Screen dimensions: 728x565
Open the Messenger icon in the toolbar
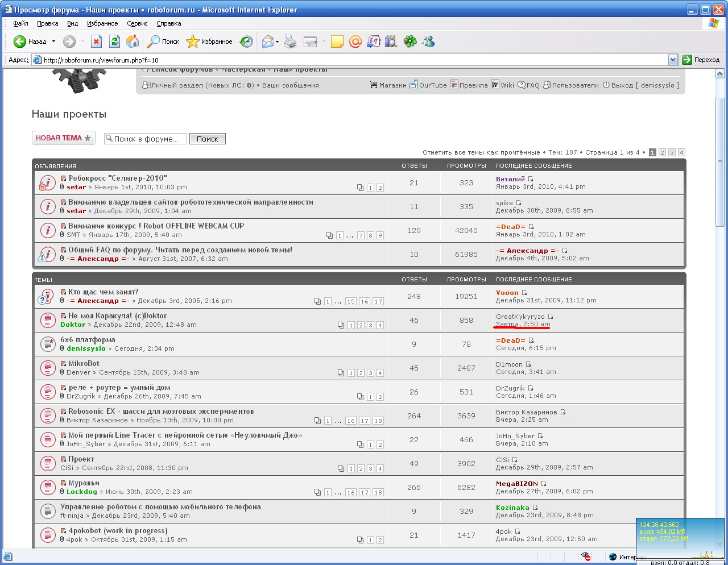click(x=428, y=41)
